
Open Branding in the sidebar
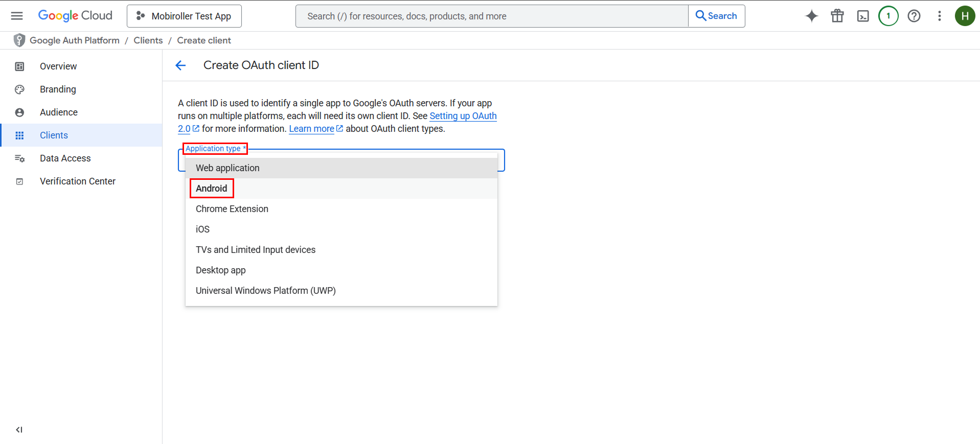(81, 89)
